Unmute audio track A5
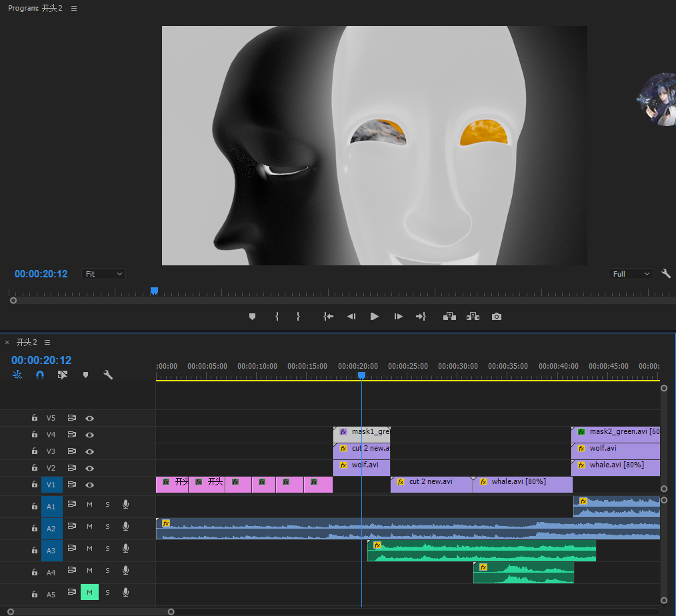The width and height of the screenshot is (676, 616). pos(89,592)
